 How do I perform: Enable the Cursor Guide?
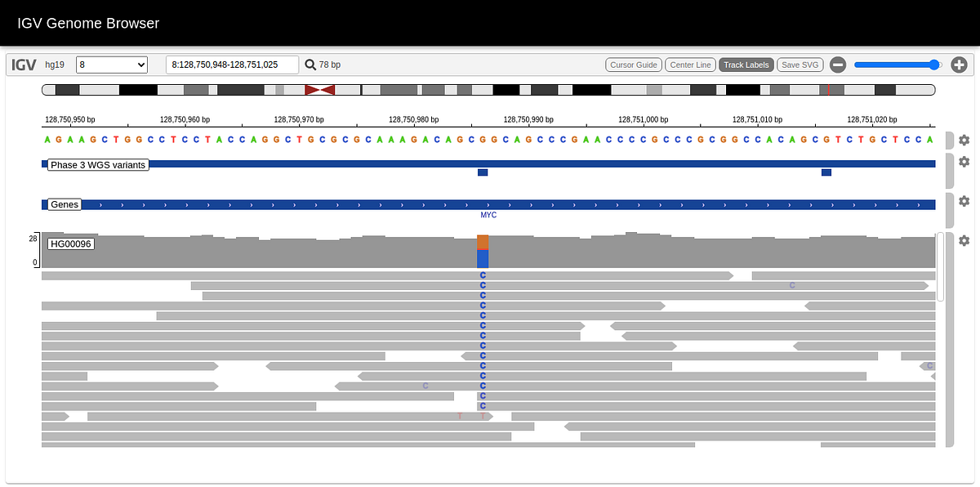pos(633,64)
